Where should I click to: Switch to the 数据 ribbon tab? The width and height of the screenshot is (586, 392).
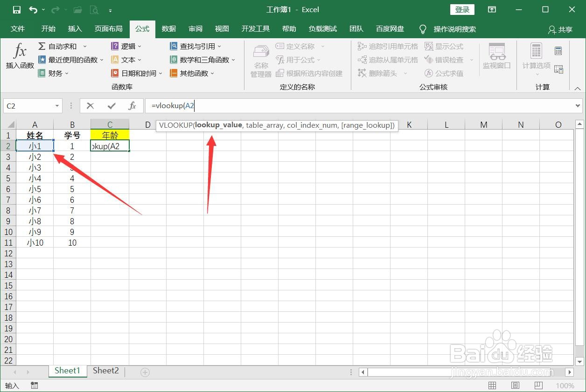pyautogui.click(x=168, y=29)
